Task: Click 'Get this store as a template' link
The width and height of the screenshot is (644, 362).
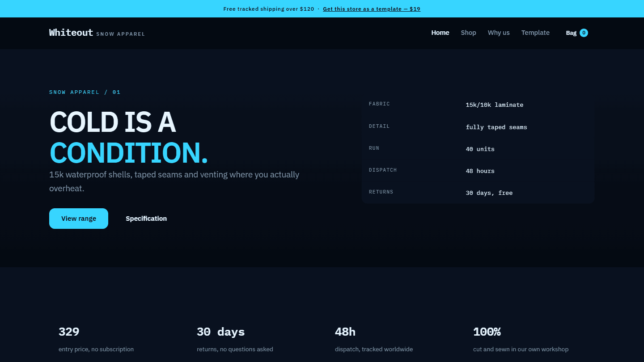Action: 372,9
